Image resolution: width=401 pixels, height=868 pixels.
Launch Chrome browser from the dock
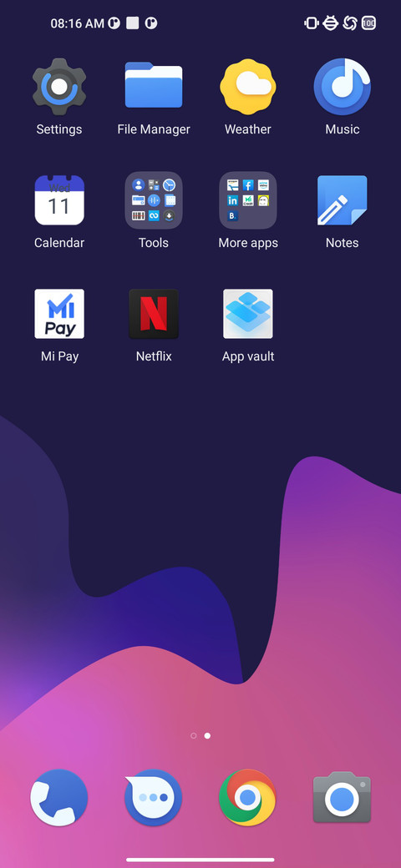pyautogui.click(x=247, y=798)
